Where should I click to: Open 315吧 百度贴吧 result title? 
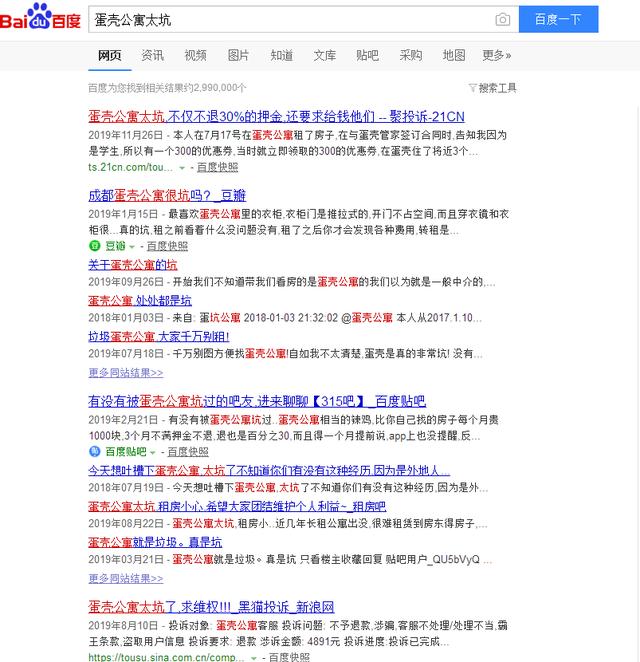257,401
